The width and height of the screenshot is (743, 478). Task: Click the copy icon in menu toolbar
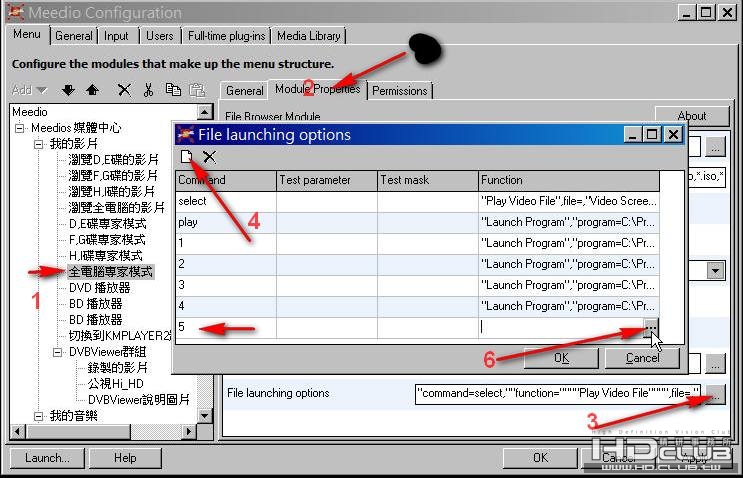[173, 89]
